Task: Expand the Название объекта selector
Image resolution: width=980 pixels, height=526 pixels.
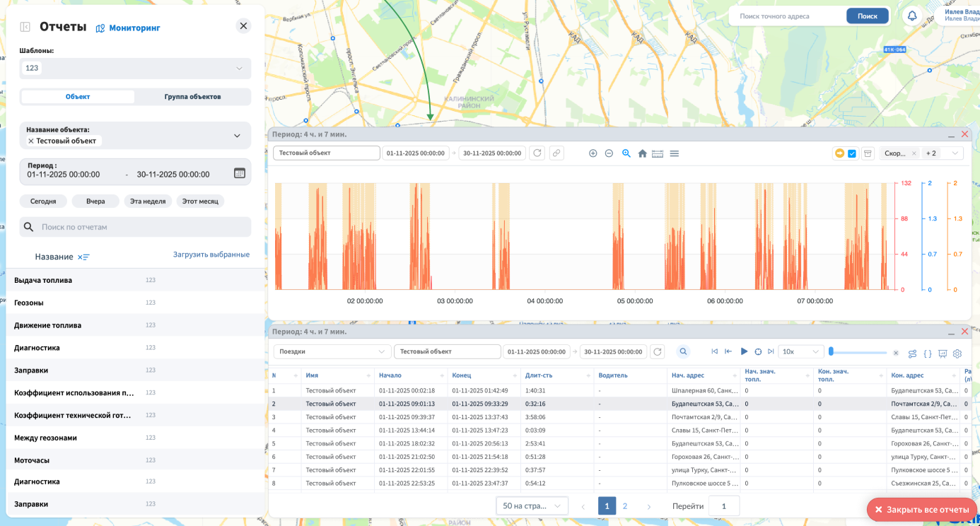Action: click(x=237, y=136)
